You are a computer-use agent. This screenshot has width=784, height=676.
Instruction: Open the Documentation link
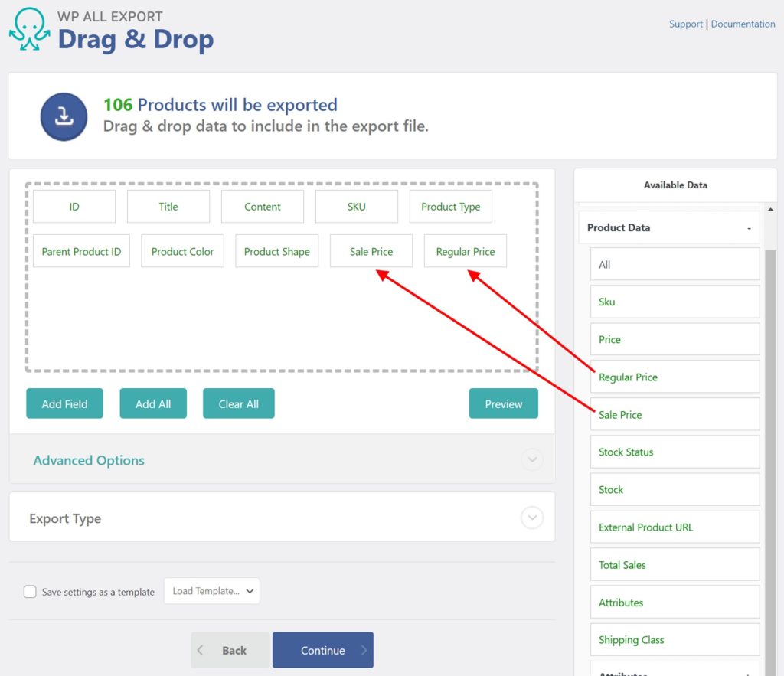(x=743, y=24)
